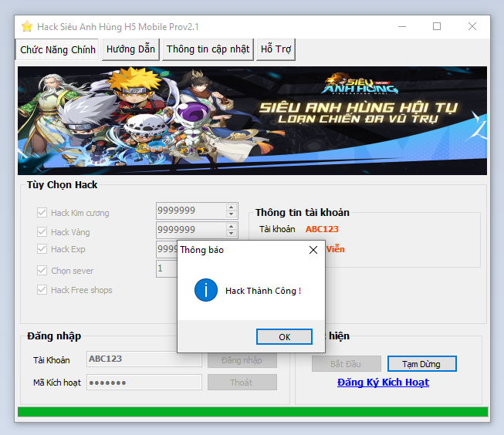Close the Hack Siêu Anh Hùng window
Viewport: 504px width, 435px height.
(x=472, y=26)
